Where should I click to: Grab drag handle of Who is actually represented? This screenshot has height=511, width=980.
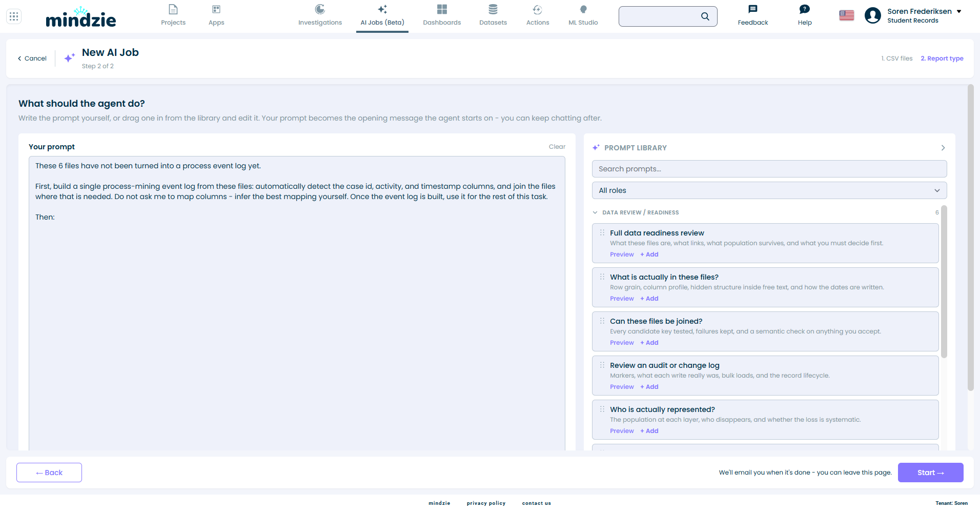coord(602,409)
